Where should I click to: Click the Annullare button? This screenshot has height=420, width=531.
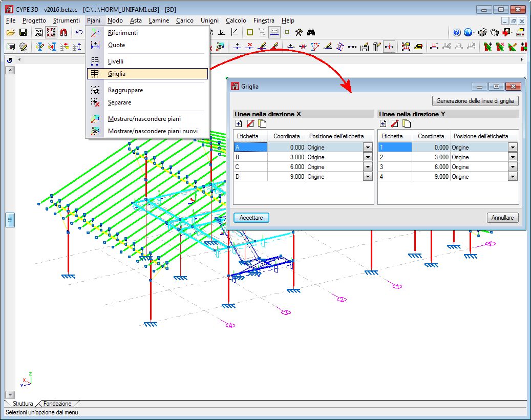502,218
